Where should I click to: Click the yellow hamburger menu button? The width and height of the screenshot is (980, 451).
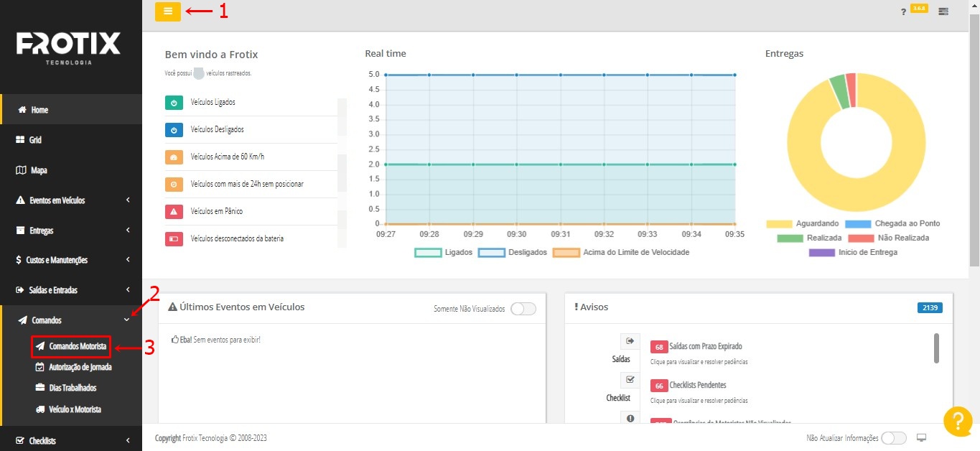(168, 11)
